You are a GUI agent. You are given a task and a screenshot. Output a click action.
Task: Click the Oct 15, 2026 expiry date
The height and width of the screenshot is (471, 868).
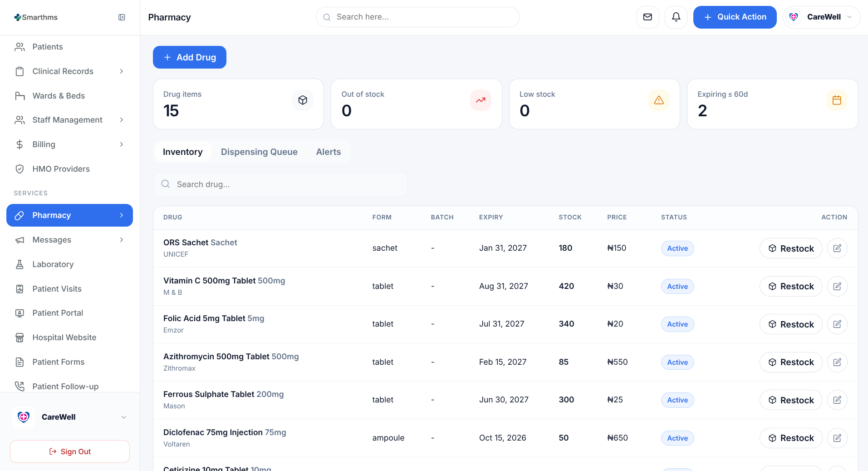[503, 438]
